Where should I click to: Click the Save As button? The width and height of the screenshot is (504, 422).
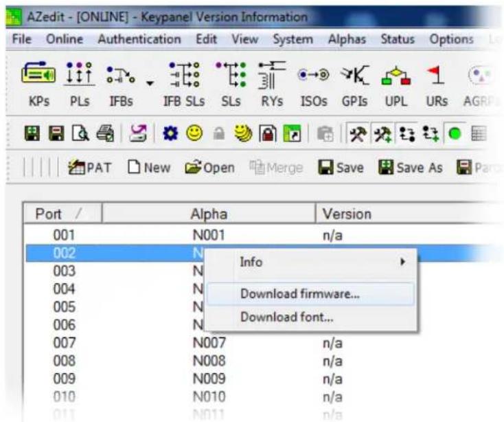(x=411, y=167)
